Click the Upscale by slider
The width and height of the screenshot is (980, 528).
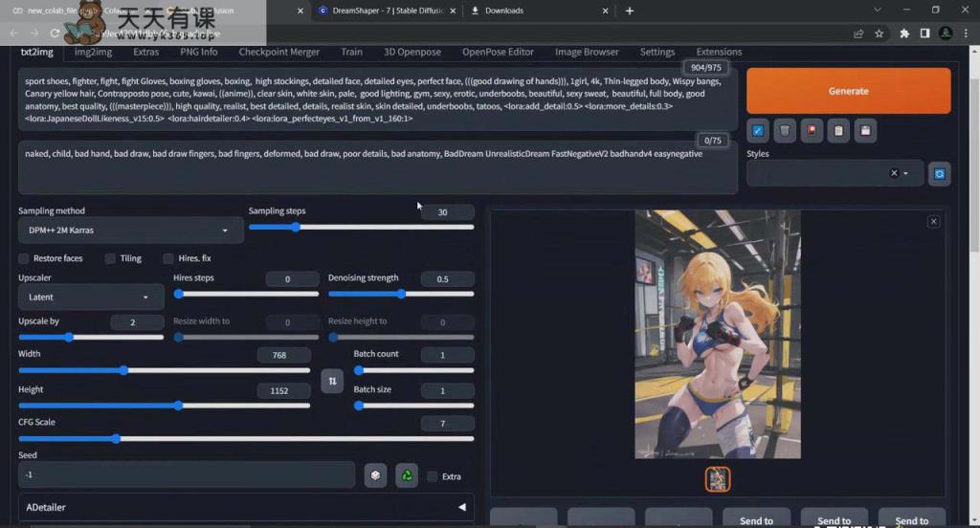91,338
